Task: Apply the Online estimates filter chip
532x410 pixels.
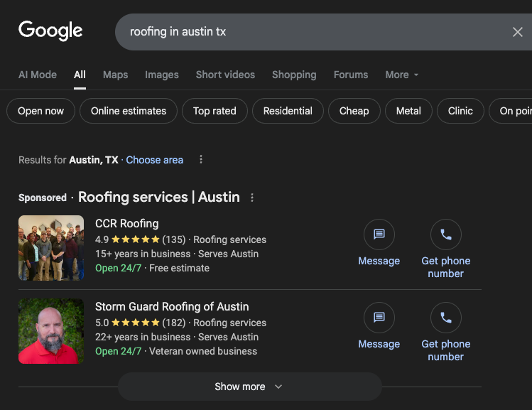Action: pyautogui.click(x=129, y=111)
